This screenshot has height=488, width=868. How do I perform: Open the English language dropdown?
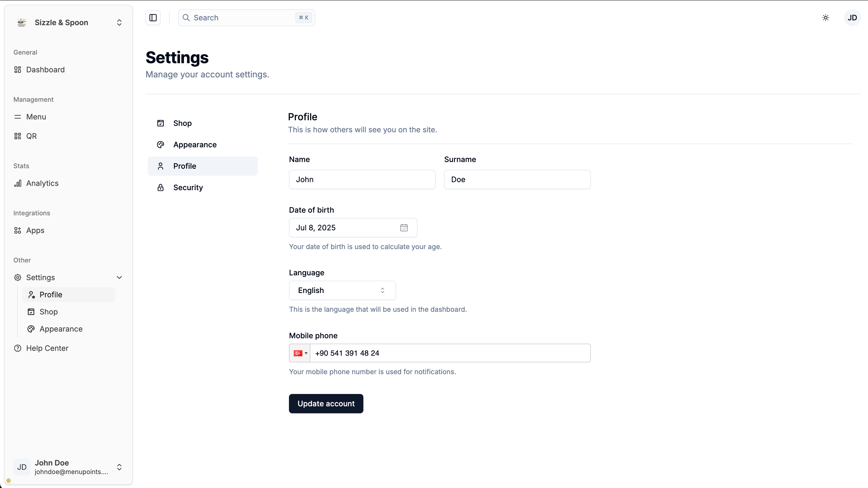[x=342, y=290]
